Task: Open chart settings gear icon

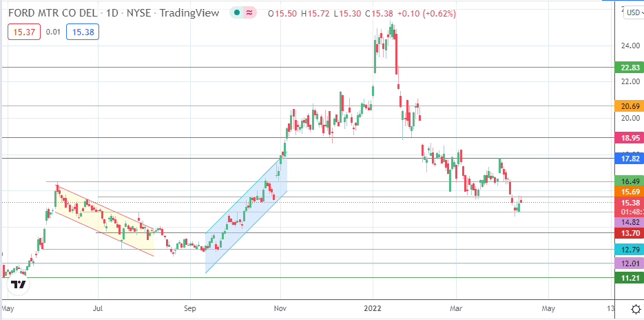Action: [635, 309]
